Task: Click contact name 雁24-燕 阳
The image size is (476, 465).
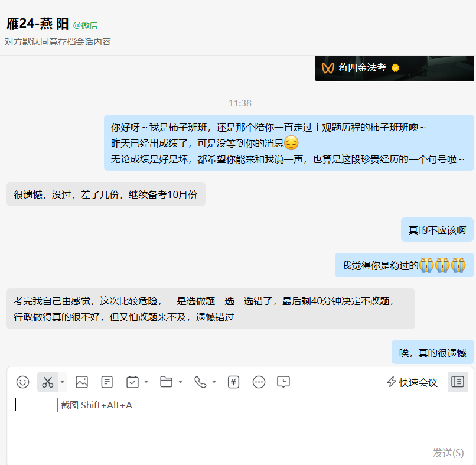Action: [x=38, y=24]
